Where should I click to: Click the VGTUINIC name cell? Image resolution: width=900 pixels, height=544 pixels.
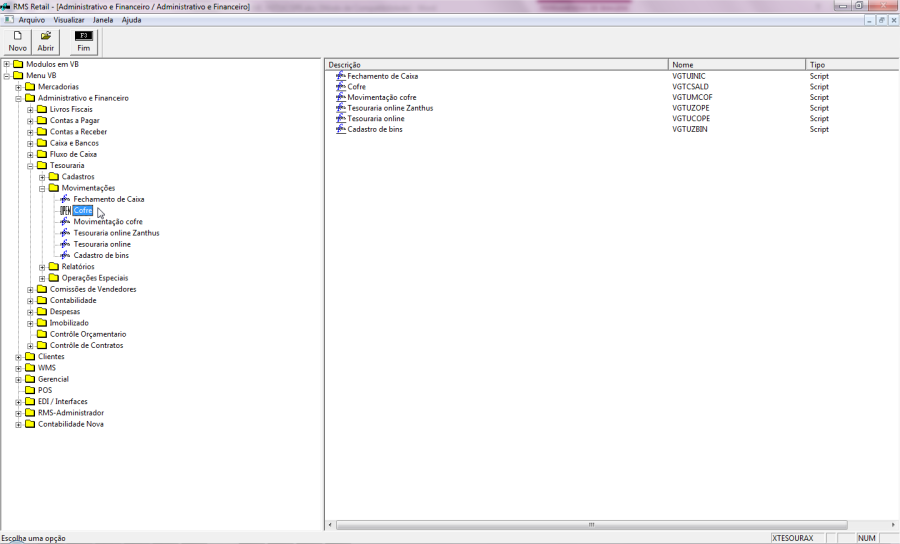pyautogui.click(x=689, y=76)
